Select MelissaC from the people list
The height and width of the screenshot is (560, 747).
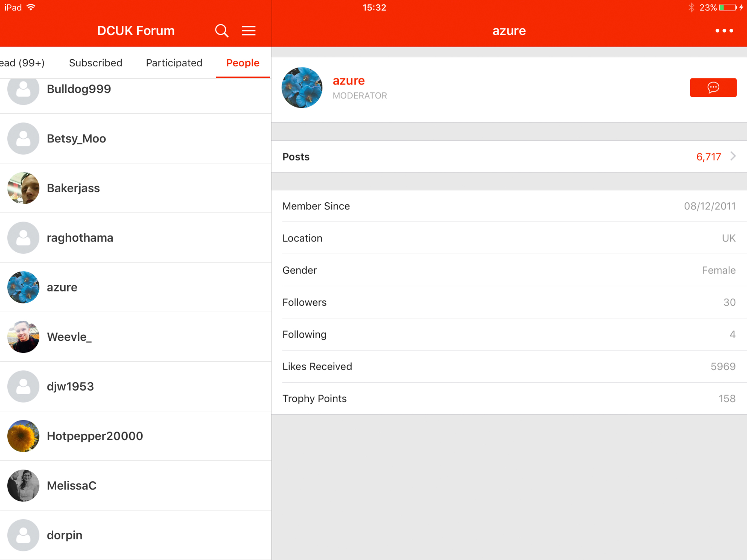(72, 485)
